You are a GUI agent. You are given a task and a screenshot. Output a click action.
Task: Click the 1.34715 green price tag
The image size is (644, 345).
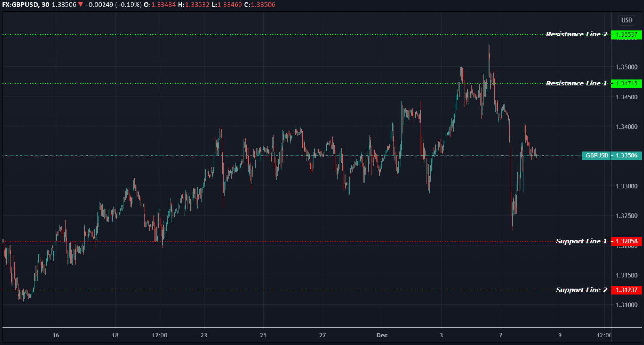(626, 83)
